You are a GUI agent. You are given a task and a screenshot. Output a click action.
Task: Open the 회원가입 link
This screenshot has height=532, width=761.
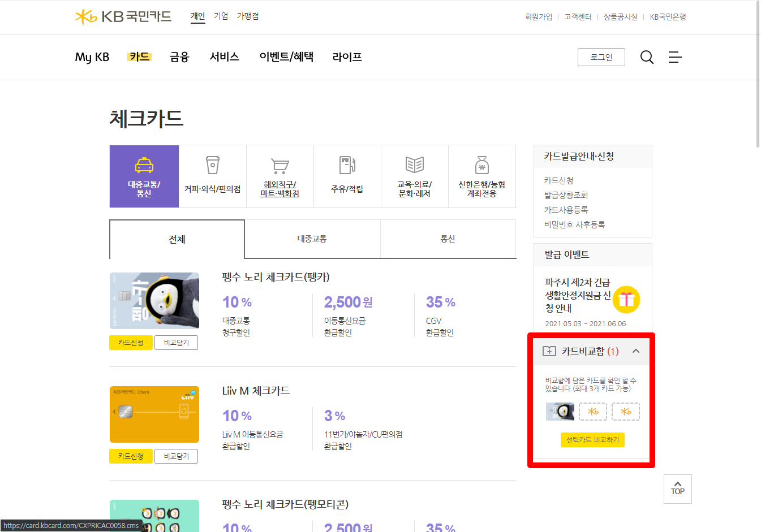tap(538, 17)
